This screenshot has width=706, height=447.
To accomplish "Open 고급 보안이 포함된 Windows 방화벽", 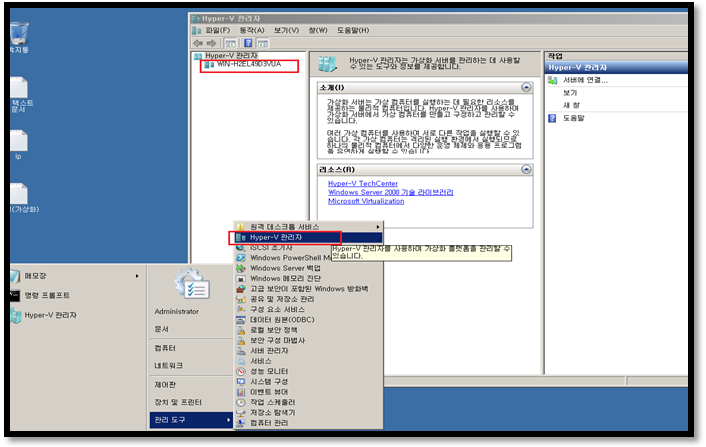I will [x=308, y=289].
